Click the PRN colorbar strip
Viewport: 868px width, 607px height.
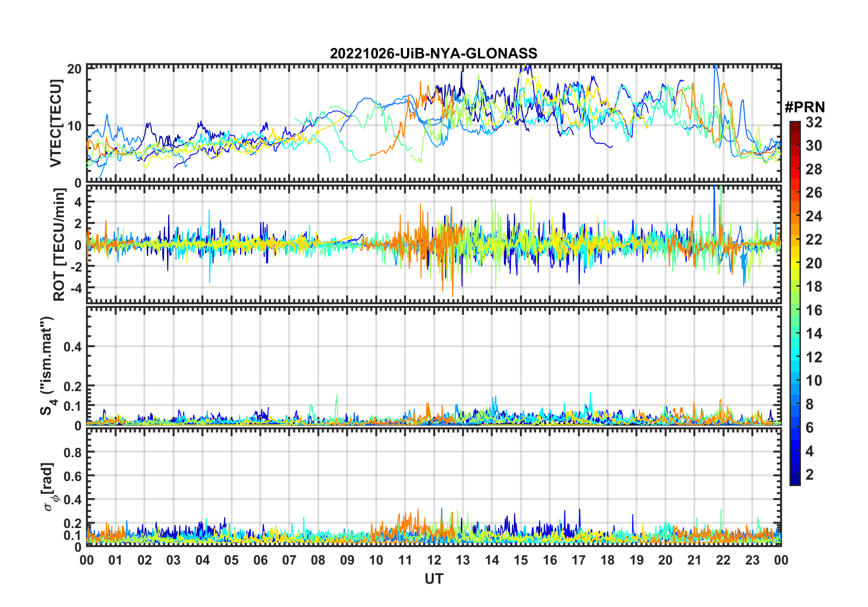tap(795, 303)
